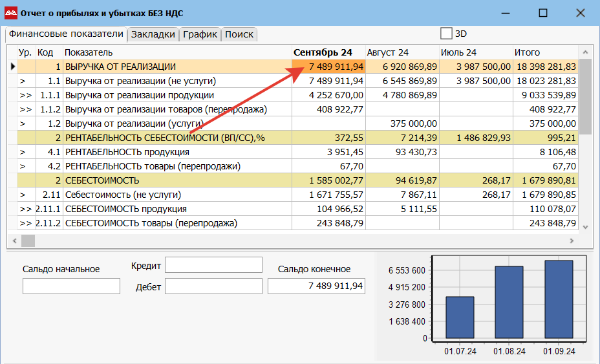Click the table's vertical scrollbar up arrow
Image resolution: width=600 pixels, height=364 pixels.
pos(585,52)
